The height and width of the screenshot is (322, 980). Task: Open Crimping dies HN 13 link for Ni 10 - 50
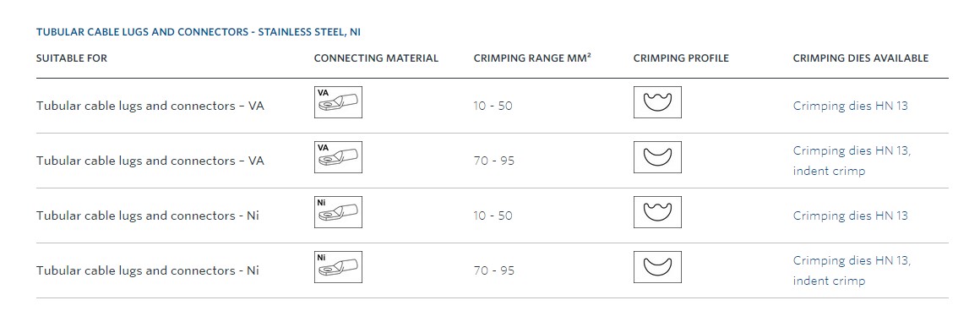851,216
